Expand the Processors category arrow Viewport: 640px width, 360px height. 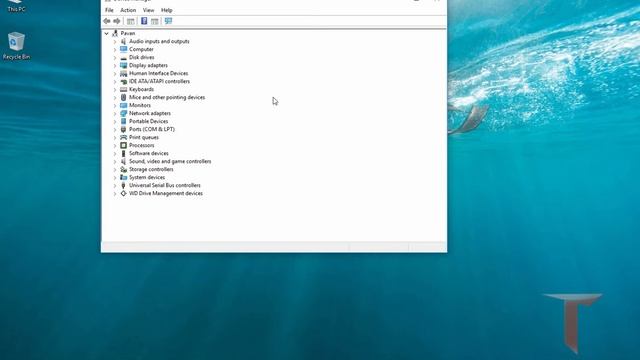point(115,146)
